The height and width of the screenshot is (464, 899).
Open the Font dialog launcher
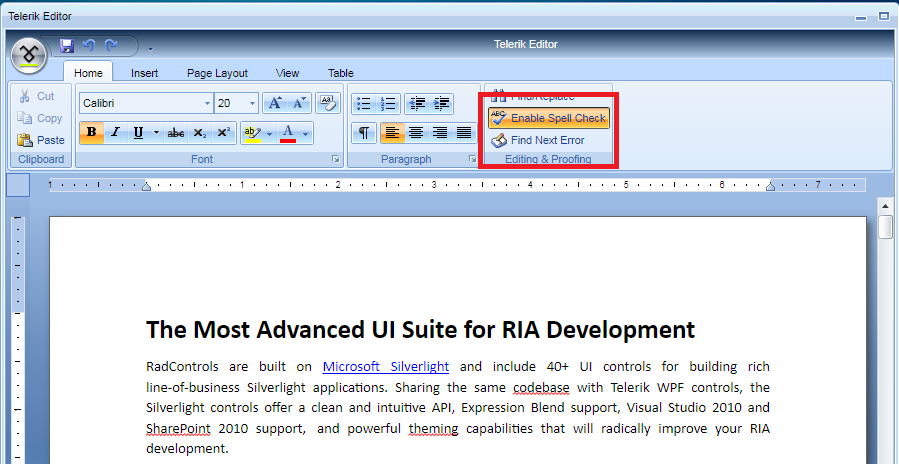coord(336,159)
